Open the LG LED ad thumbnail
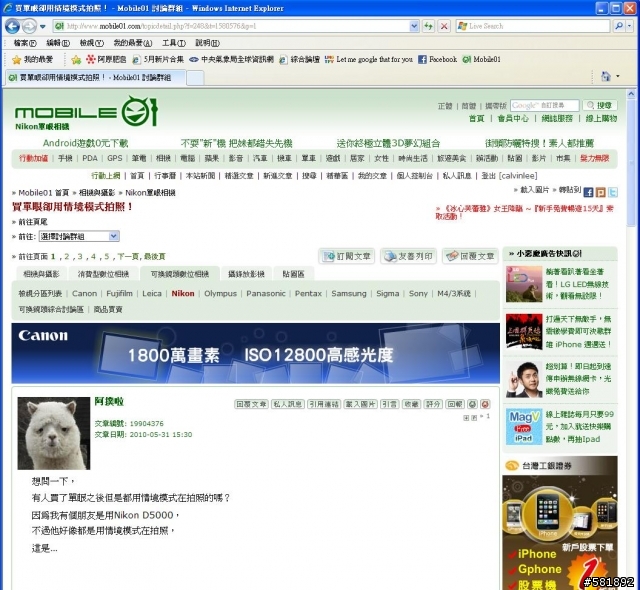This screenshot has height=590, width=640. (524, 284)
